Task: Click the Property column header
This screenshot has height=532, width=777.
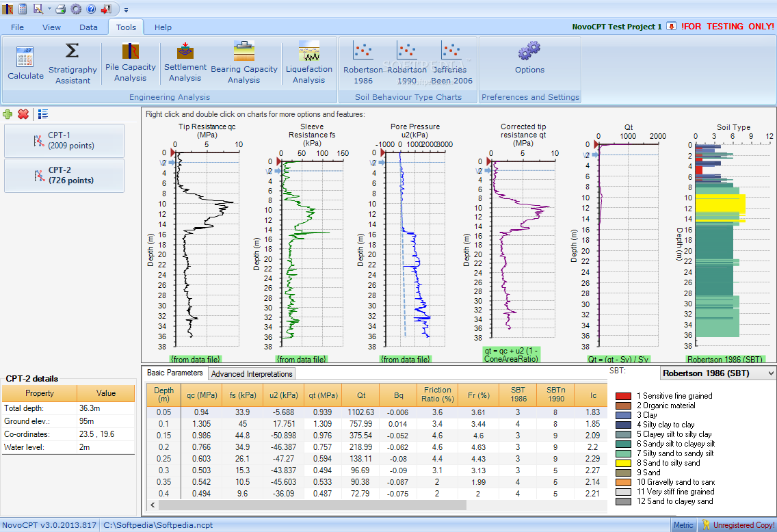Action: tap(40, 393)
